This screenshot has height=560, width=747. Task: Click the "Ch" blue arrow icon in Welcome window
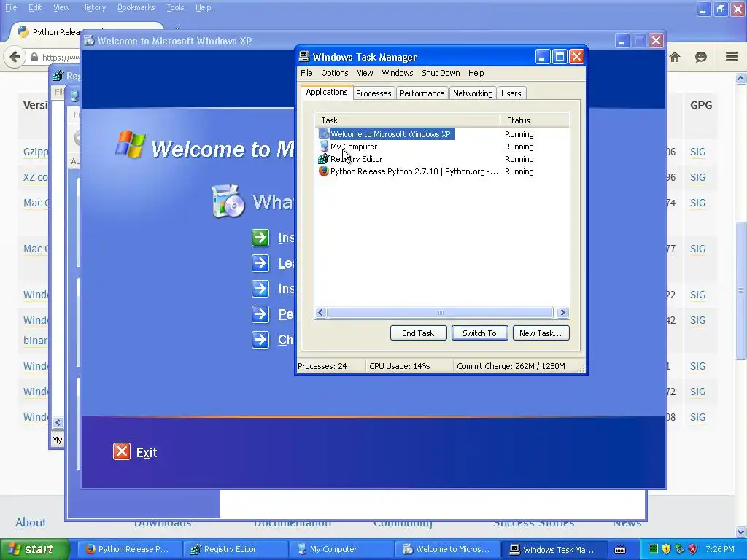coord(260,340)
